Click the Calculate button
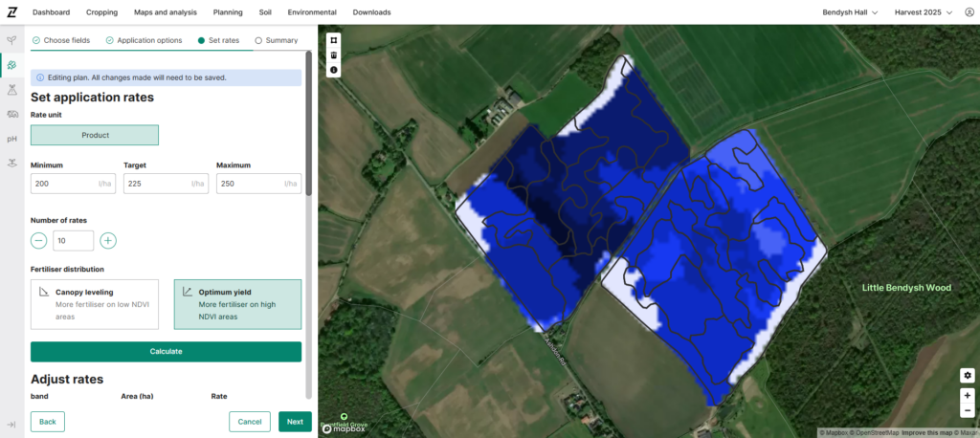This screenshot has width=980, height=438. 166,351
